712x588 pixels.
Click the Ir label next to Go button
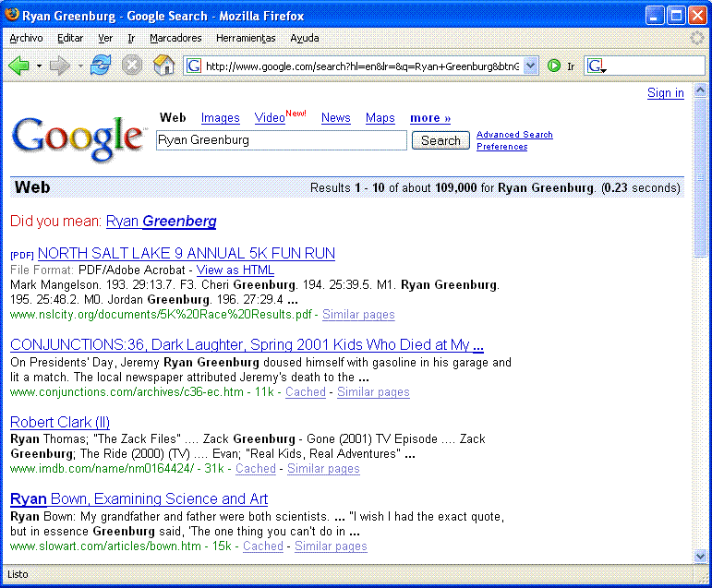click(x=571, y=66)
